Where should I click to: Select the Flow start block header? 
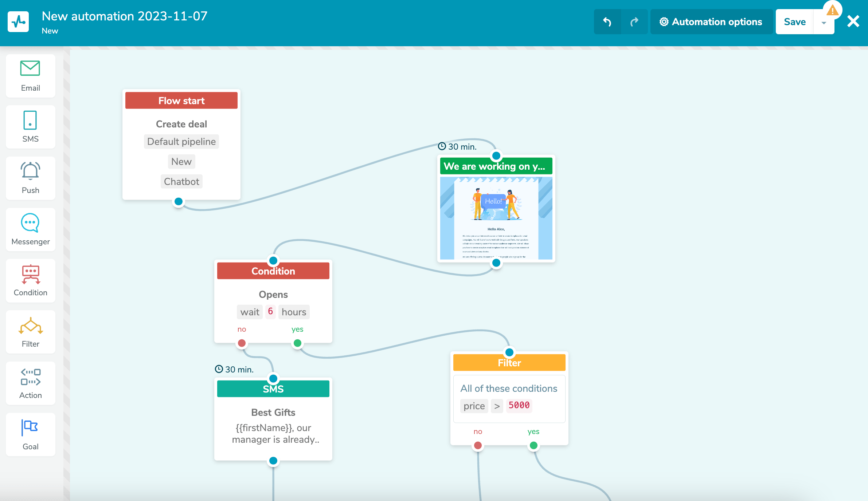pyautogui.click(x=181, y=100)
